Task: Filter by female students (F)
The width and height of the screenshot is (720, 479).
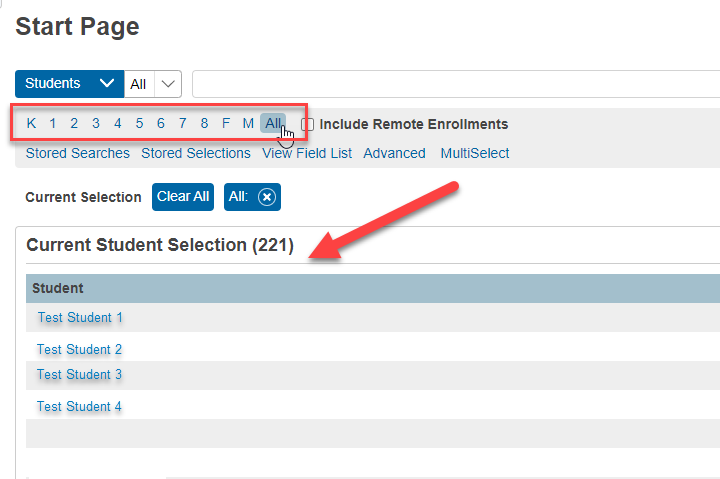Action: click(x=226, y=124)
